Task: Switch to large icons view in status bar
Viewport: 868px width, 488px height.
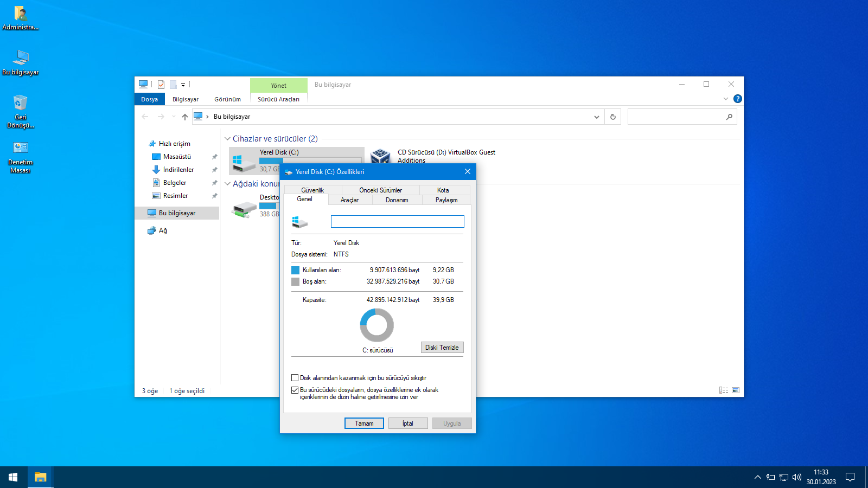Action: point(736,390)
